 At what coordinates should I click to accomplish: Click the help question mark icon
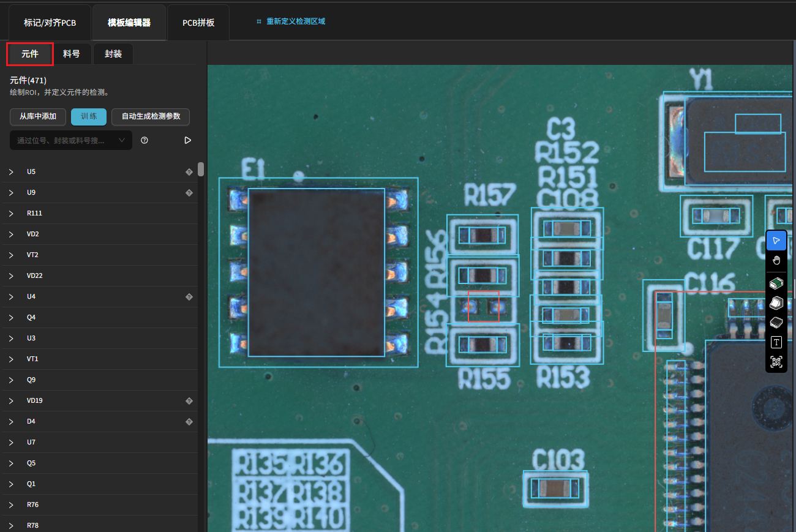click(x=145, y=140)
